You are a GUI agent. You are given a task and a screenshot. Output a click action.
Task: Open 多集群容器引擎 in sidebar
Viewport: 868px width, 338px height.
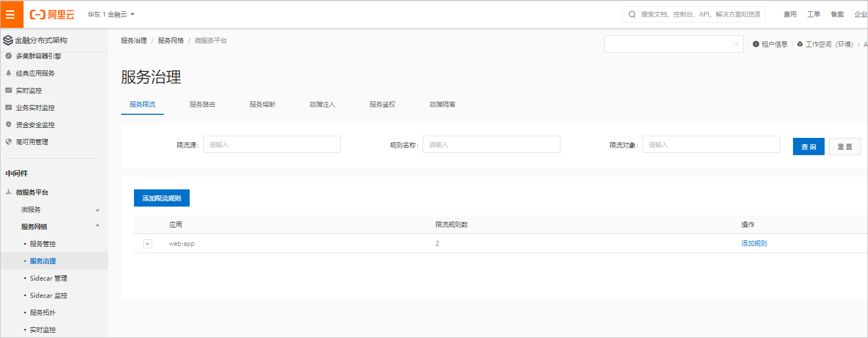pyautogui.click(x=39, y=56)
